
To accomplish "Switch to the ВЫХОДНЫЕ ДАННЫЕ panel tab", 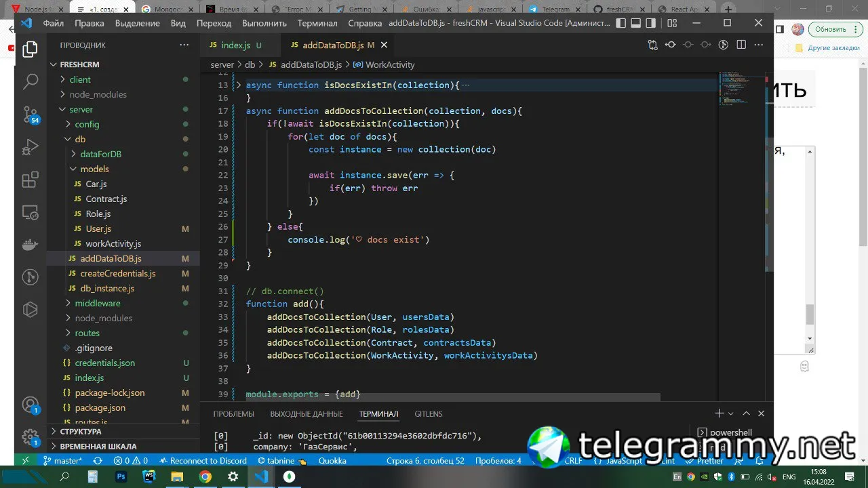I will tap(307, 413).
